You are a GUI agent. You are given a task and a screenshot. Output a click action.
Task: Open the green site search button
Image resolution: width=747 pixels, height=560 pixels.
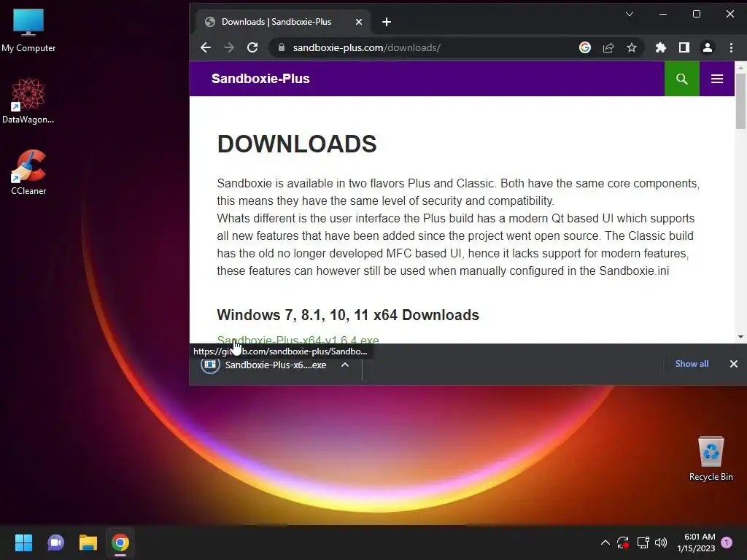(682, 79)
